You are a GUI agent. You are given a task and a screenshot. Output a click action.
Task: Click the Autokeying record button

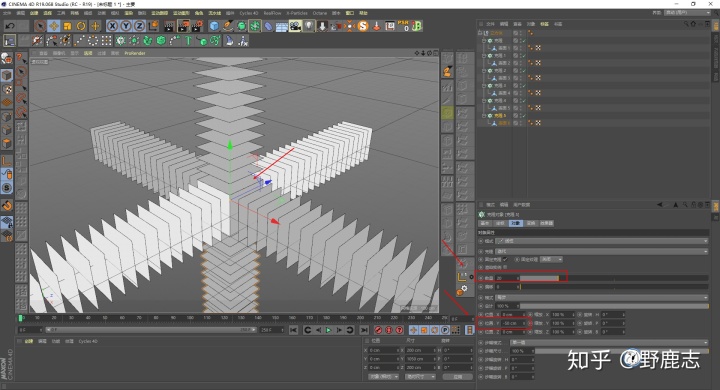(389, 330)
